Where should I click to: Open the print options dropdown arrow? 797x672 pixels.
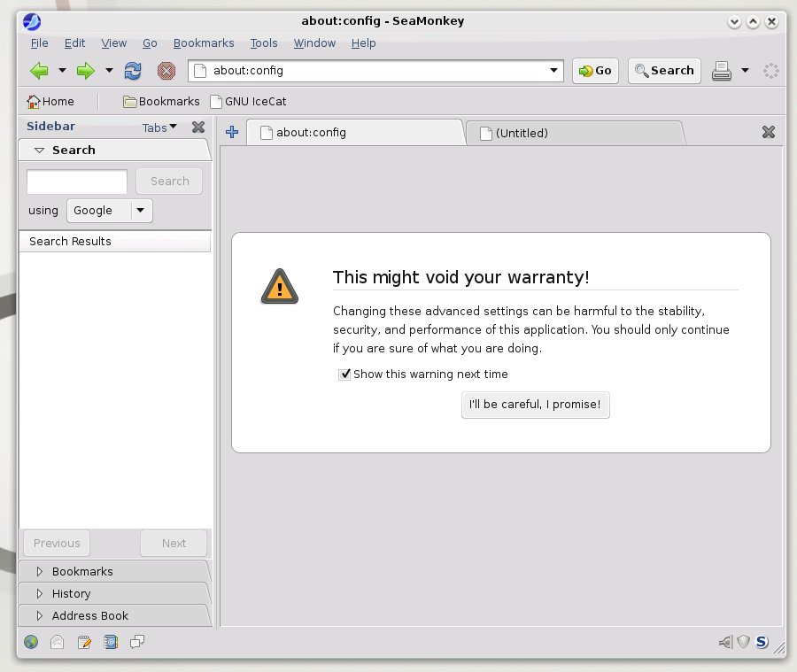click(x=745, y=70)
